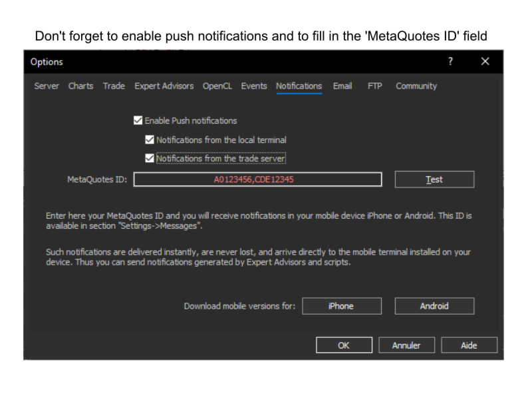Click the Options title text
532x399 pixels.
pyautogui.click(x=47, y=62)
